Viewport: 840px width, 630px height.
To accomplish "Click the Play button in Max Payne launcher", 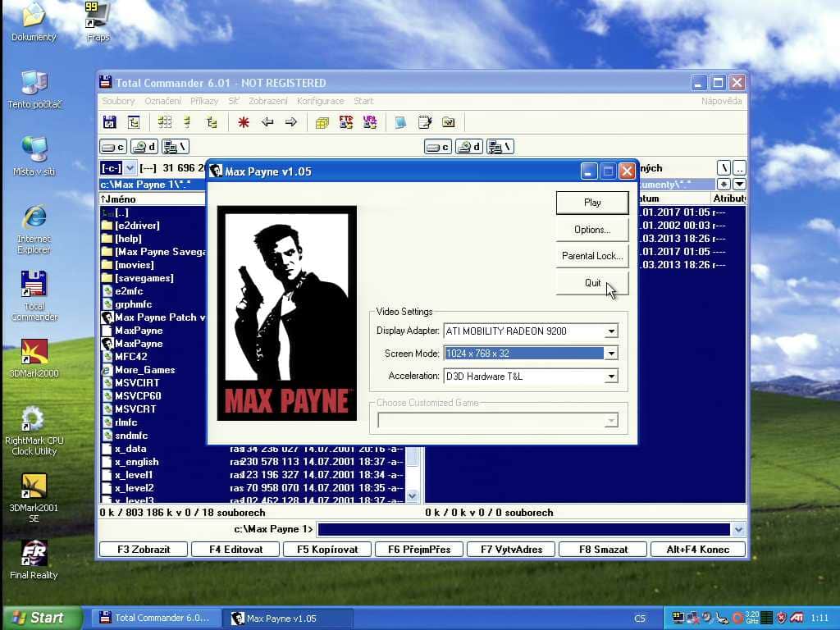I will click(x=592, y=203).
